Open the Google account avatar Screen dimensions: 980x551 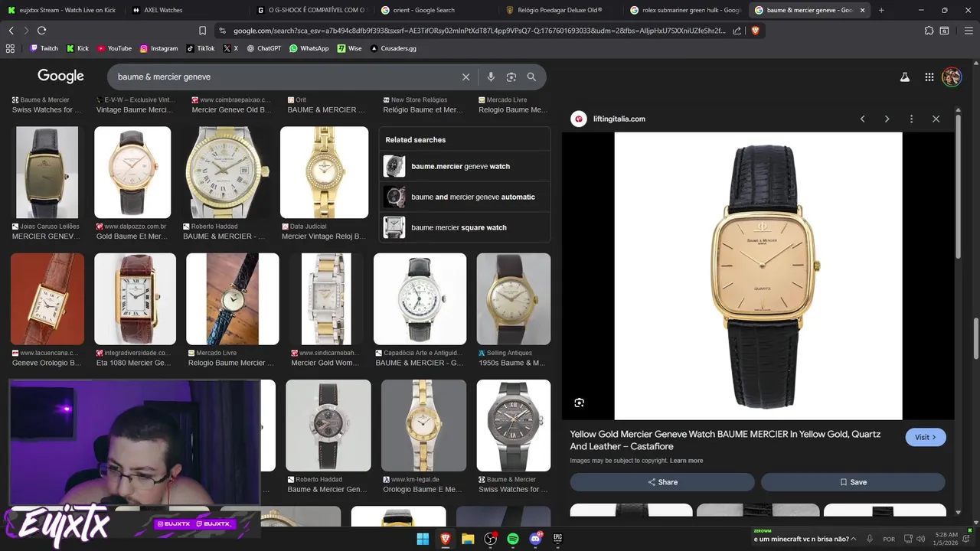pos(952,77)
